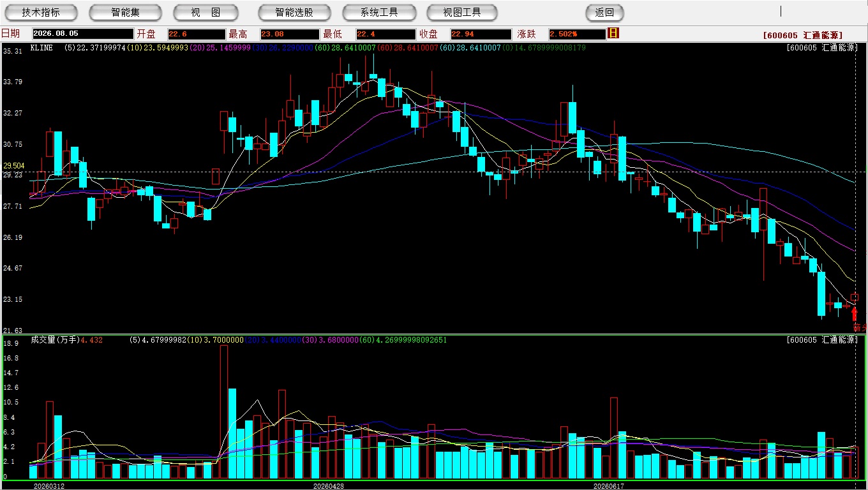Click the 20260312 date label on the axis
The height and width of the screenshot is (490, 868).
(49, 486)
